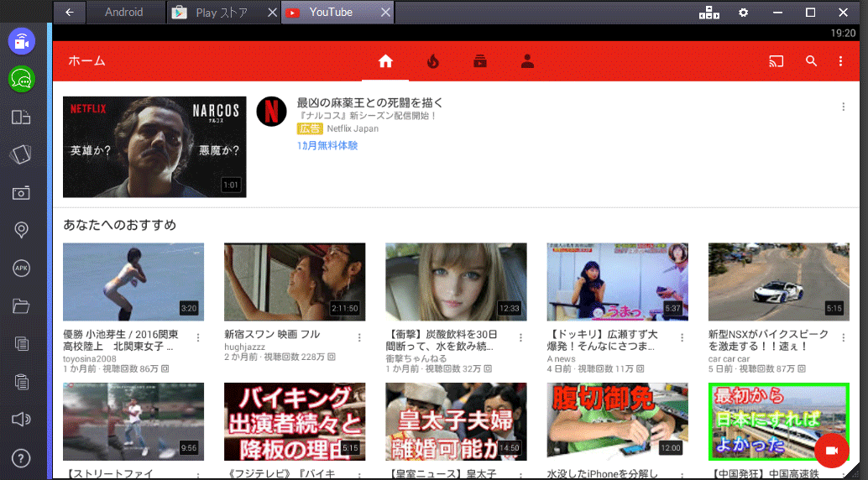Switch to the Android tab
Viewport: 868px width, 480px height.
click(x=124, y=13)
